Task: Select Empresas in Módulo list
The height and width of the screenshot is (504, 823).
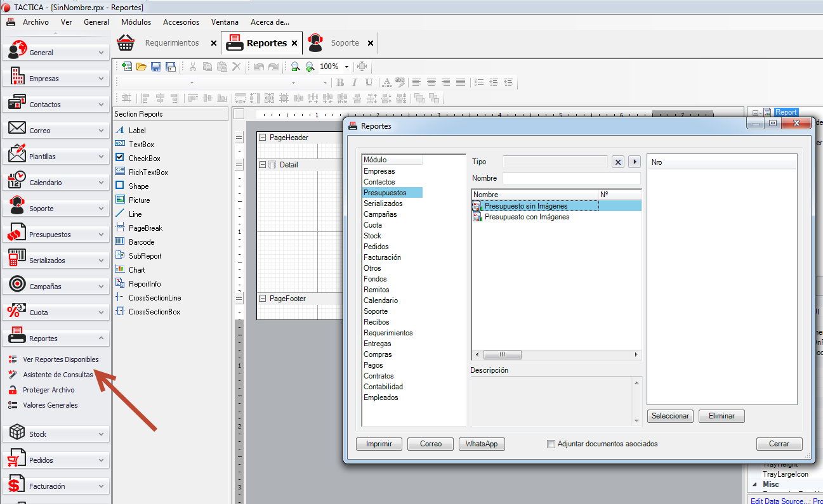Action: tap(379, 171)
